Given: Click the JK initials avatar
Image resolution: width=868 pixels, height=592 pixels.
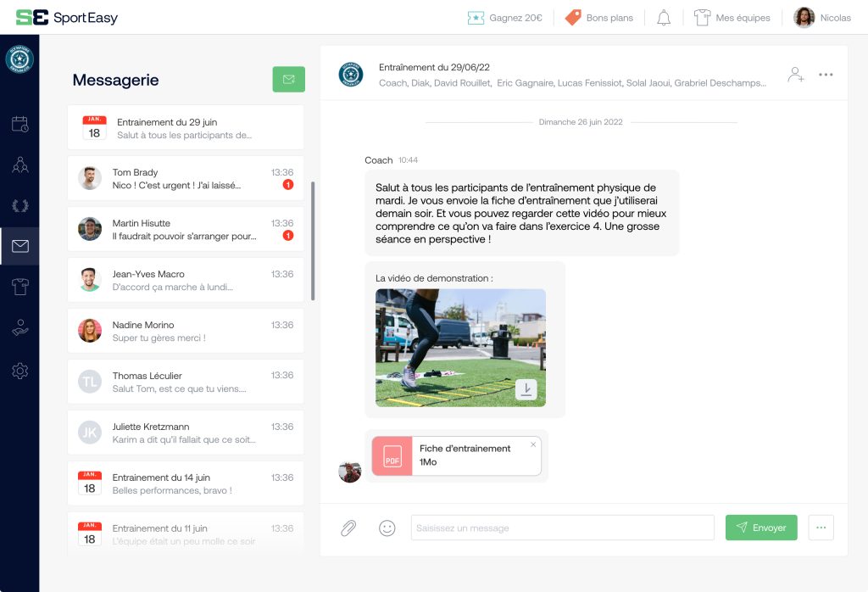Looking at the screenshot, I should point(90,433).
